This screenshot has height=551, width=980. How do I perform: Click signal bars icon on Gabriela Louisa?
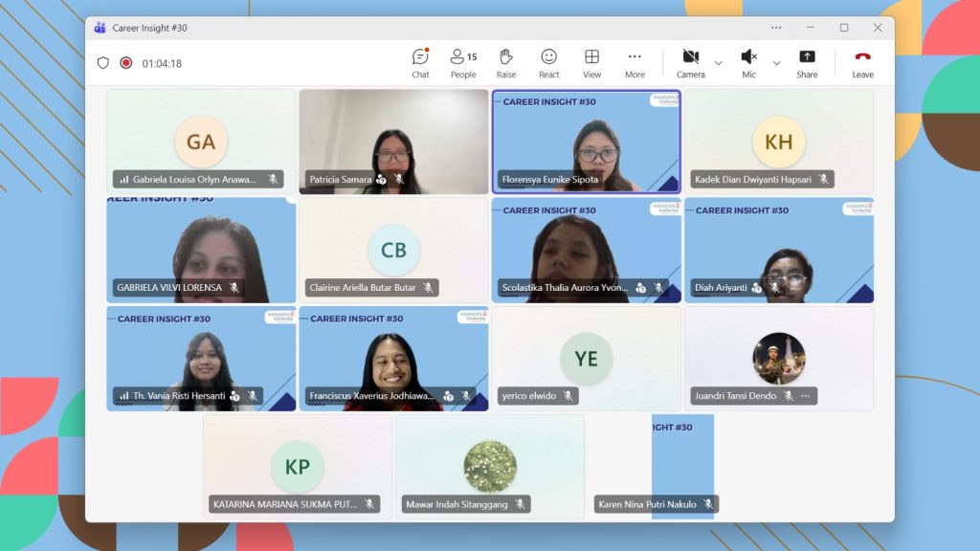[x=123, y=179]
